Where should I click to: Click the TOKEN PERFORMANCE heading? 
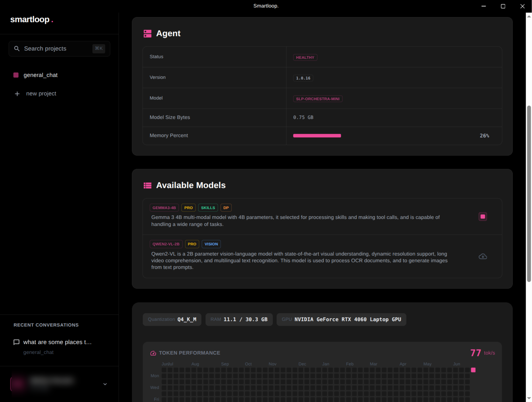(x=189, y=353)
